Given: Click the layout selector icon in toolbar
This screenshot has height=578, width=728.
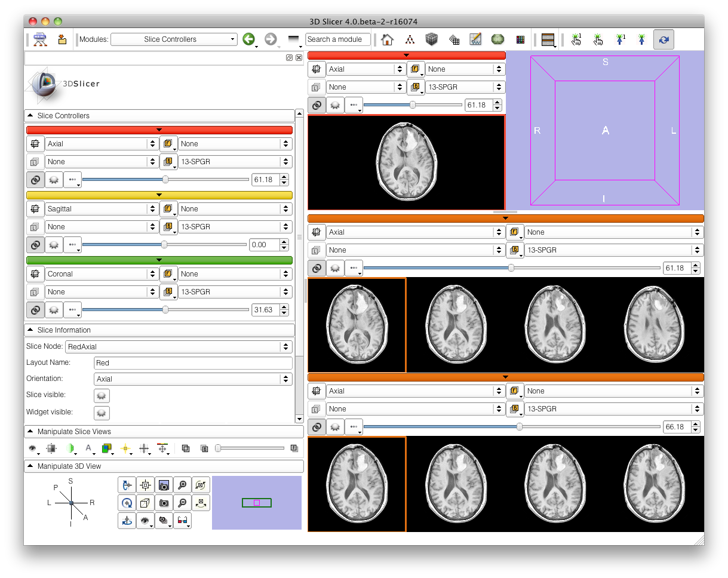Looking at the screenshot, I should (x=547, y=39).
